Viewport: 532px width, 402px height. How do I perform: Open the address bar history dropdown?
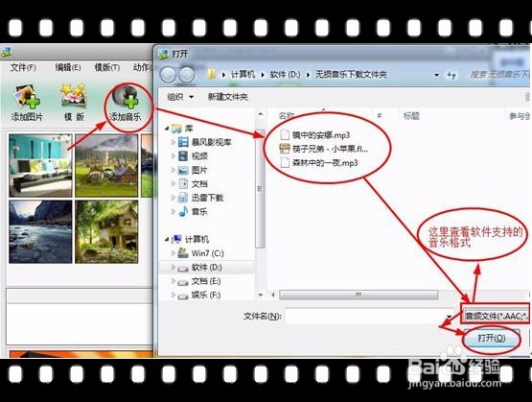tap(437, 75)
